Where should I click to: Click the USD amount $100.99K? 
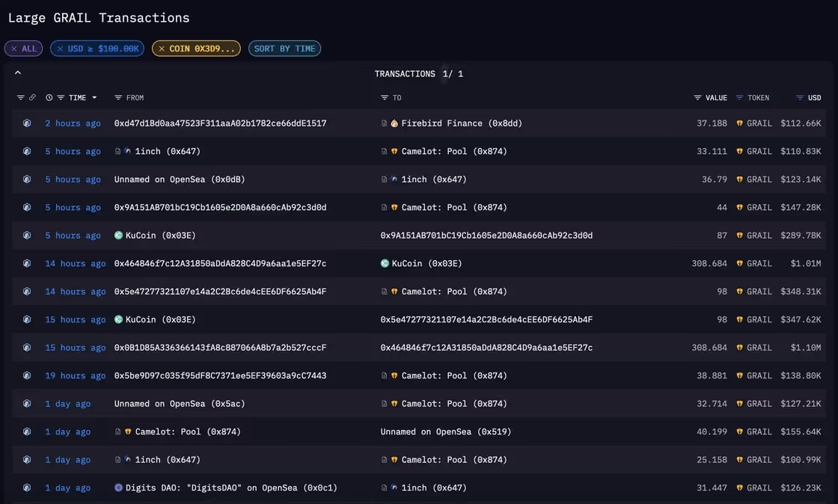(801, 460)
